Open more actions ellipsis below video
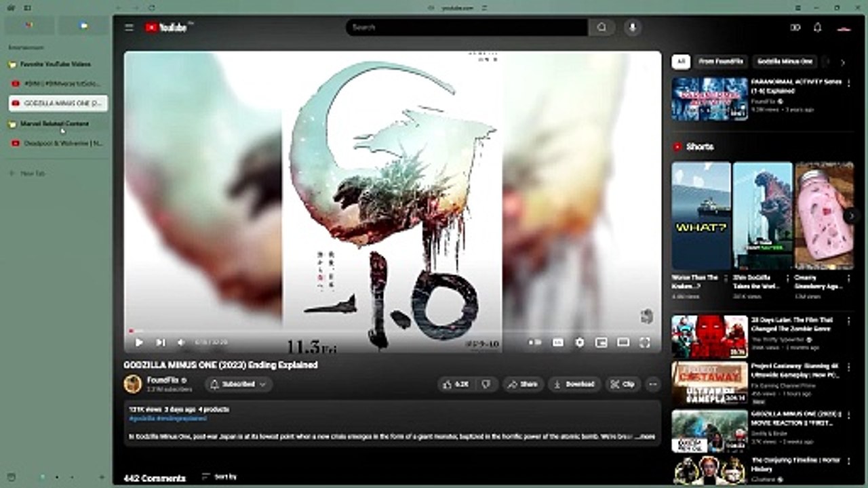The height and width of the screenshot is (488, 868). (x=653, y=384)
